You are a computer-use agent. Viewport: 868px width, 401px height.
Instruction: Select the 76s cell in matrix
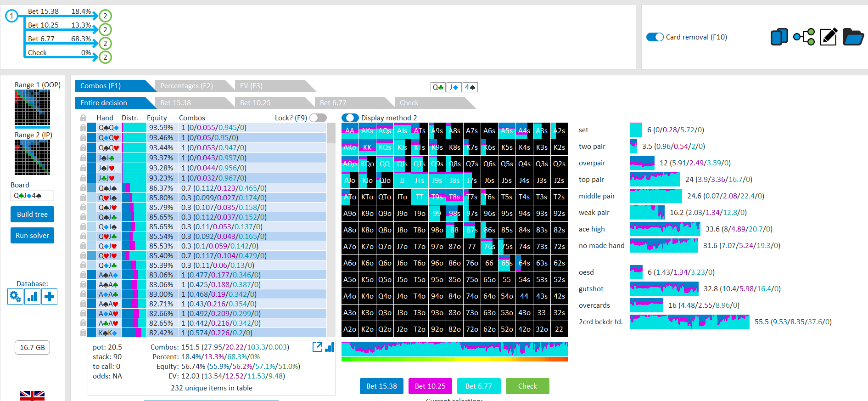click(489, 247)
